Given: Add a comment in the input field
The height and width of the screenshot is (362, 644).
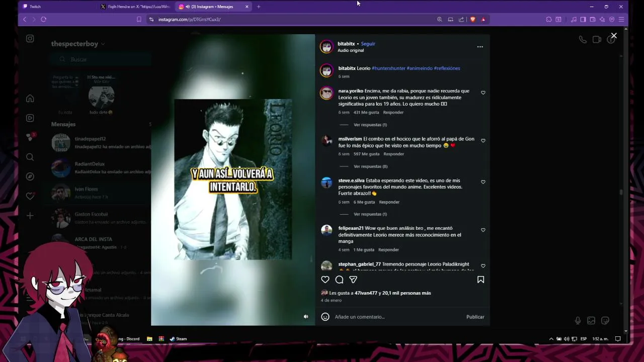Looking at the screenshot, I should click(397, 317).
